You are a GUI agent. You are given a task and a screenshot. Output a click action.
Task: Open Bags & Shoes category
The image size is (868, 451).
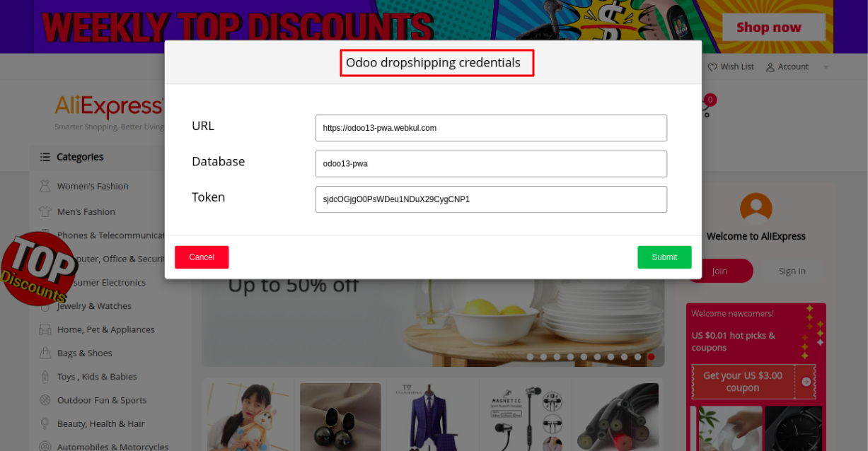point(85,353)
